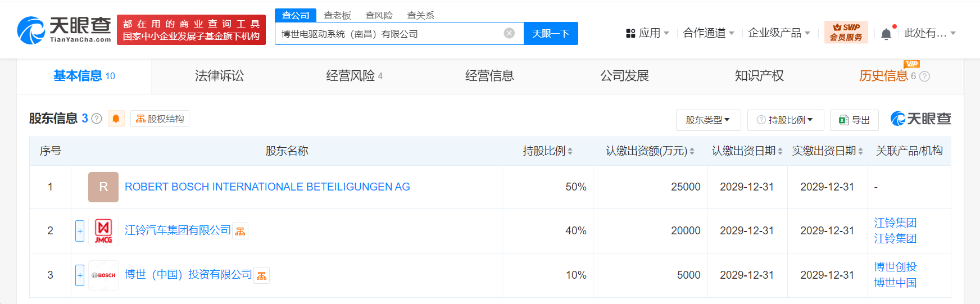Open the 股东类型 dropdown filter
This screenshot has width=980, height=304.
tap(708, 120)
